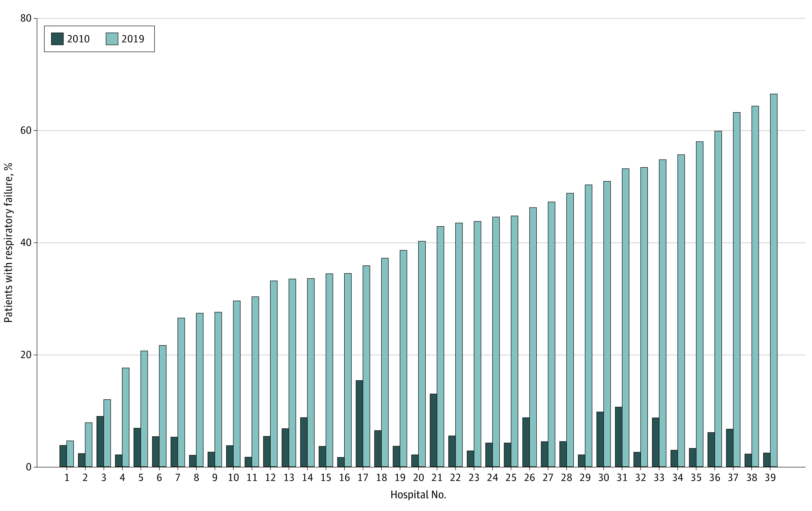Select hospital number 5 on x-axis
Viewport: 812px width, 511px height.
(x=141, y=478)
